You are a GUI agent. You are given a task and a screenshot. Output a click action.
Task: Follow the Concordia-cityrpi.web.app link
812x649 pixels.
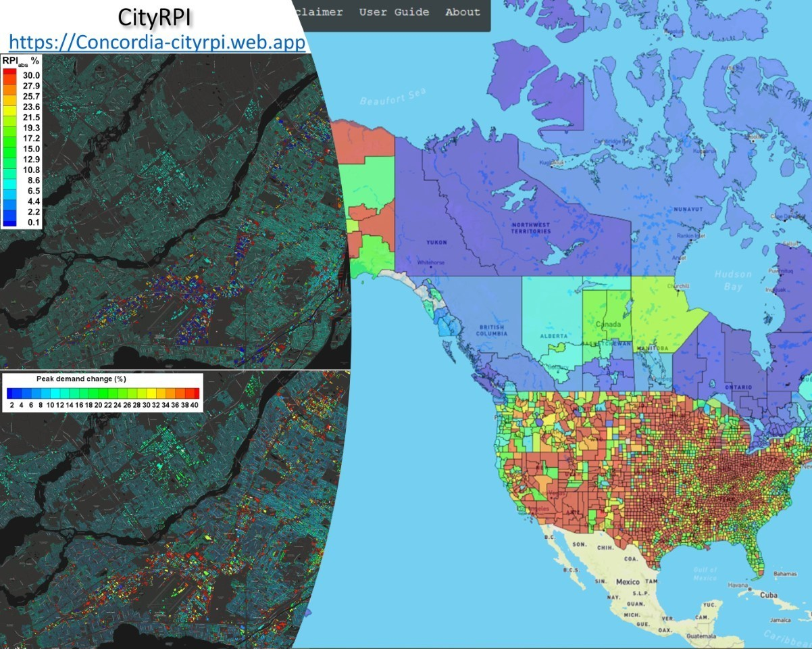(x=159, y=42)
